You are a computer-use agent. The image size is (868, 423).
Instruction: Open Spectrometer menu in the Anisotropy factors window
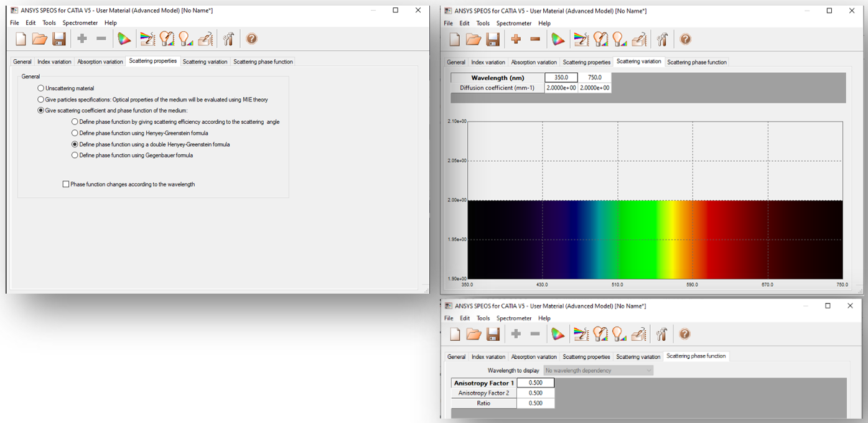tap(514, 318)
